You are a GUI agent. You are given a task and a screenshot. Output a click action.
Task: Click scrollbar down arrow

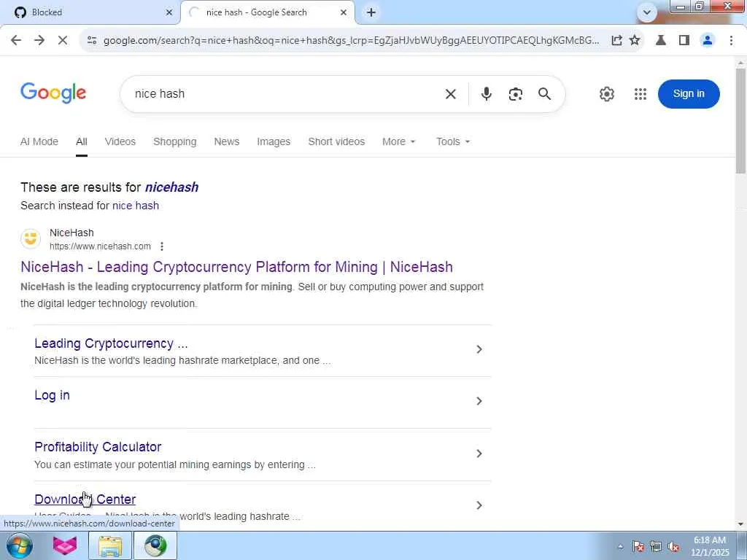(740, 524)
